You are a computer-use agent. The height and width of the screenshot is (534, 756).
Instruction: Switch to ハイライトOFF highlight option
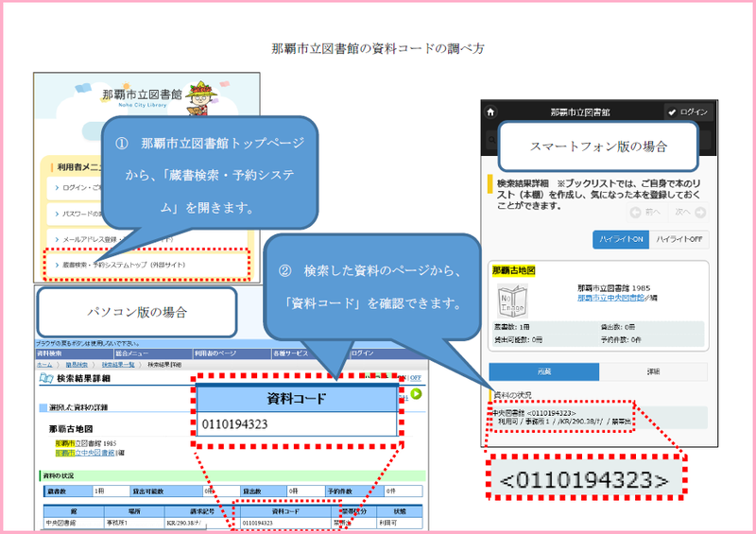click(679, 240)
